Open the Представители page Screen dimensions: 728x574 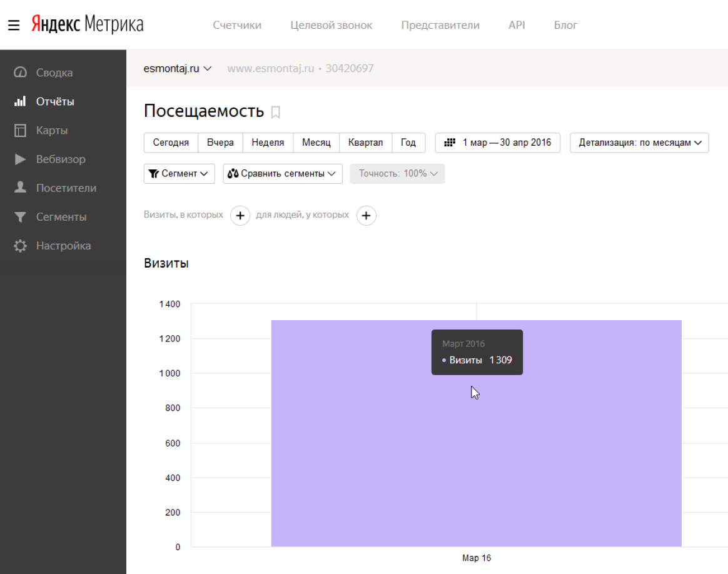click(x=440, y=25)
